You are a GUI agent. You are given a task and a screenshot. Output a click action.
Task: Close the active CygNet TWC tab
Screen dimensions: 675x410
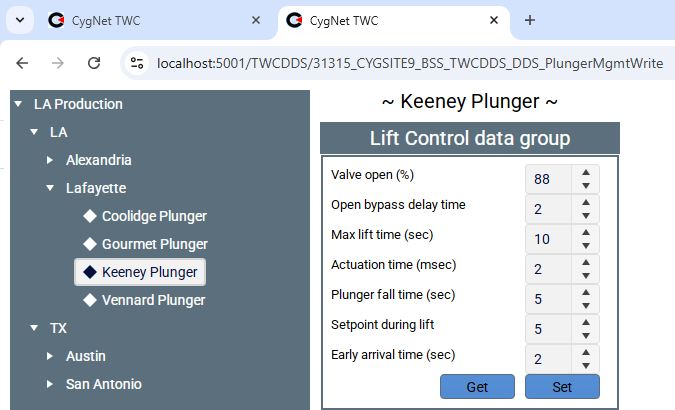(x=494, y=20)
